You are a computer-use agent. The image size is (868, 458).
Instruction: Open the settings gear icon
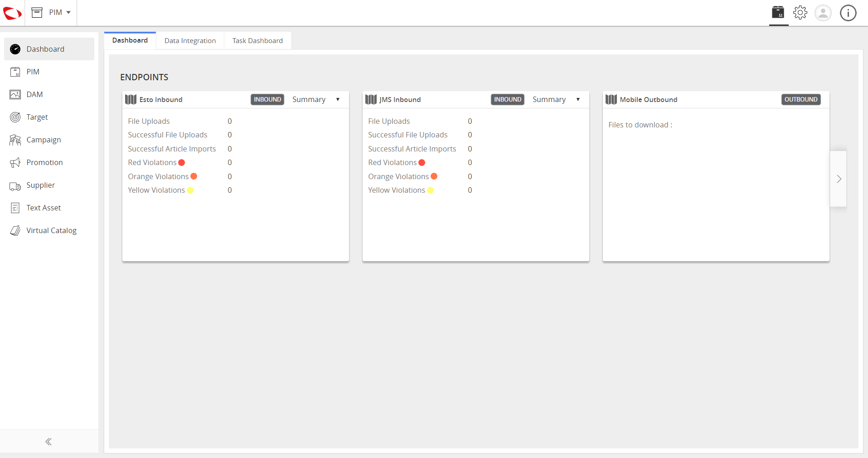click(800, 12)
